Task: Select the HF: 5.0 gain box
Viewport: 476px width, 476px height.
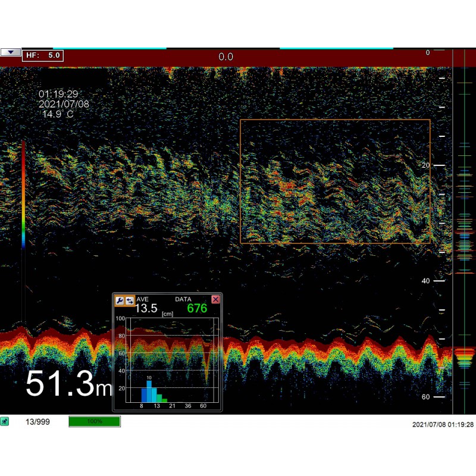Action: 43,55
